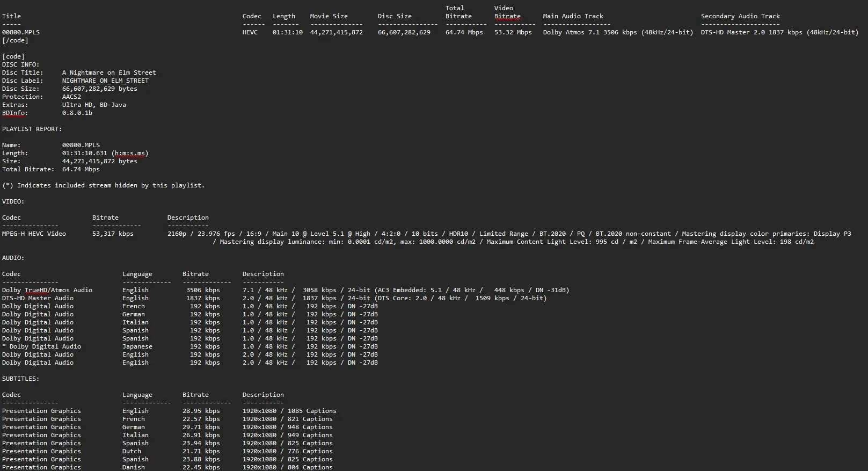
Task: Click the NIGHTMARE_ON_ELM_STREET disc label value
Action: pos(105,81)
